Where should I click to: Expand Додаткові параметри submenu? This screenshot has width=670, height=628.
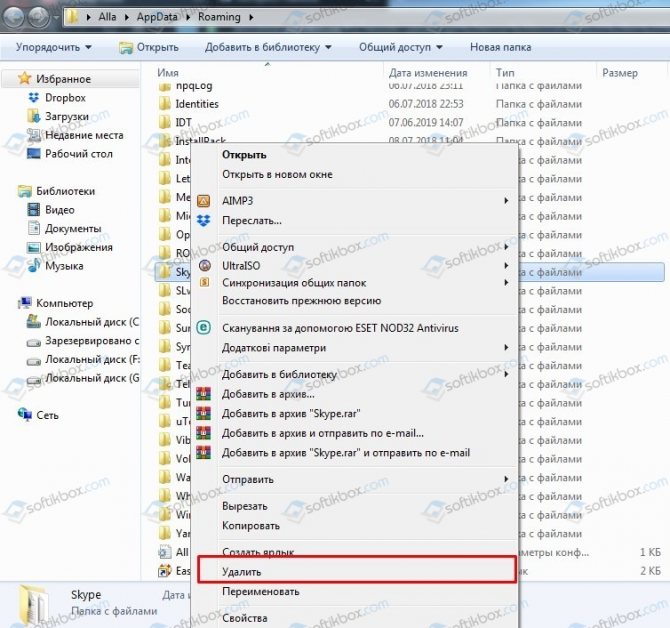(x=506, y=347)
